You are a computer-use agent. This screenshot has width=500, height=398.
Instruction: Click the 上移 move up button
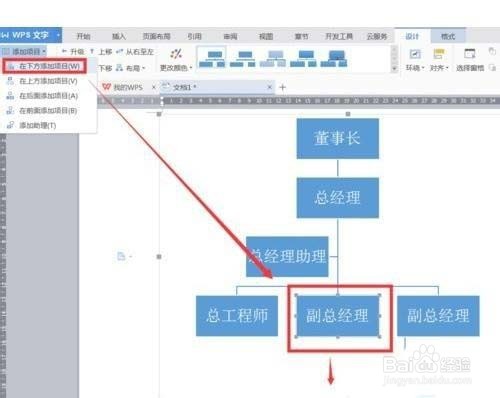click(101, 52)
